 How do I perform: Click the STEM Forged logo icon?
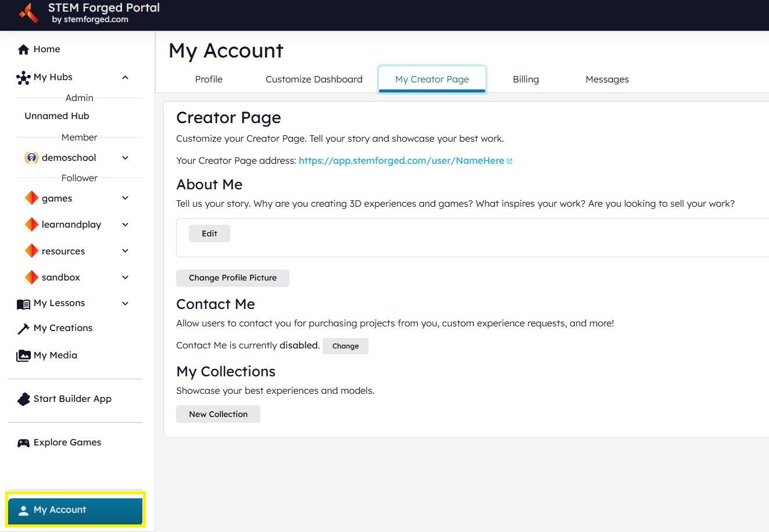pos(28,12)
